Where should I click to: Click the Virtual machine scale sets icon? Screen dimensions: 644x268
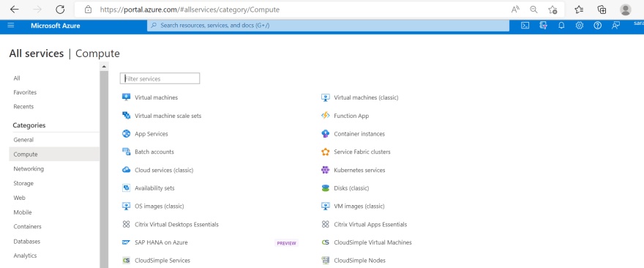point(126,116)
